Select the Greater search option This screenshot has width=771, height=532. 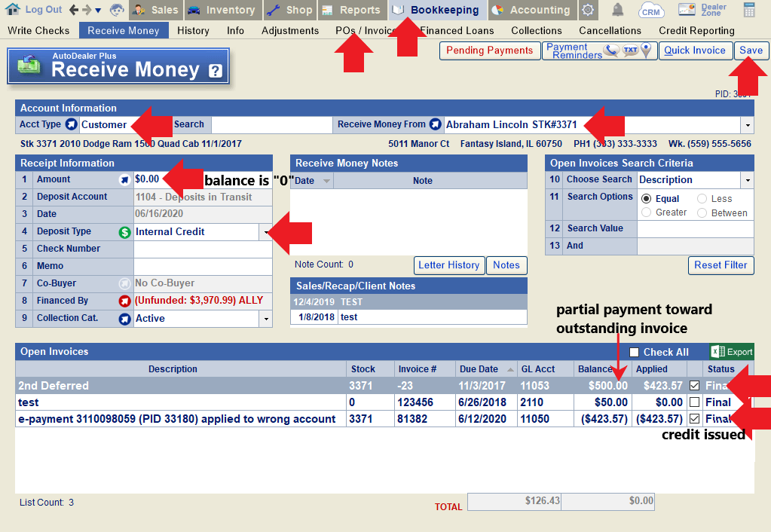pos(647,212)
